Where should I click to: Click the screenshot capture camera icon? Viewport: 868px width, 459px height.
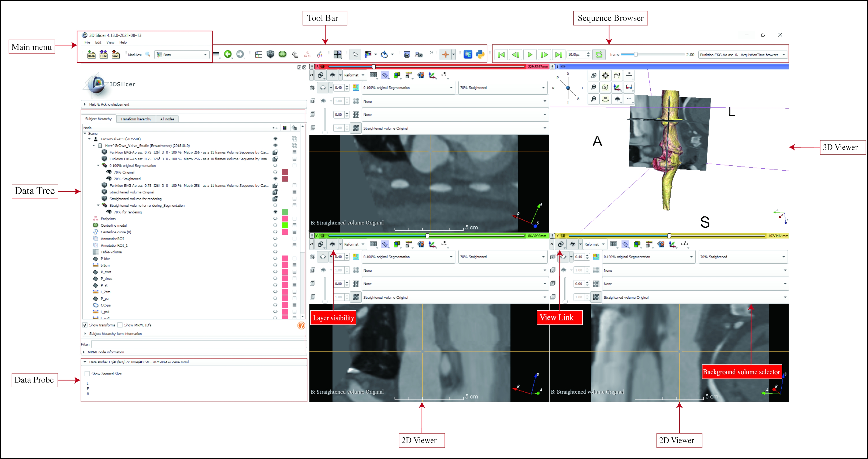[x=407, y=54]
